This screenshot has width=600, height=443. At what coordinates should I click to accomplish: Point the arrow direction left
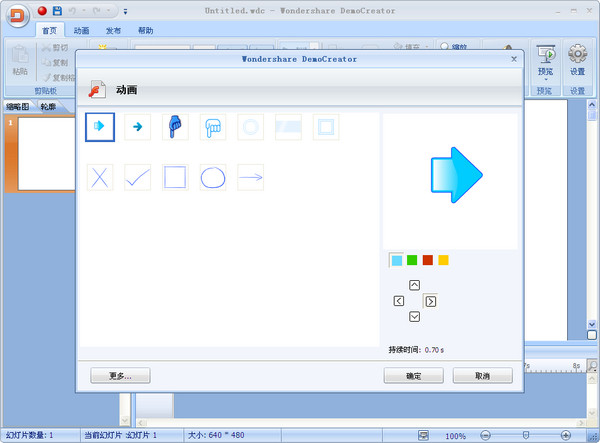pyautogui.click(x=399, y=301)
